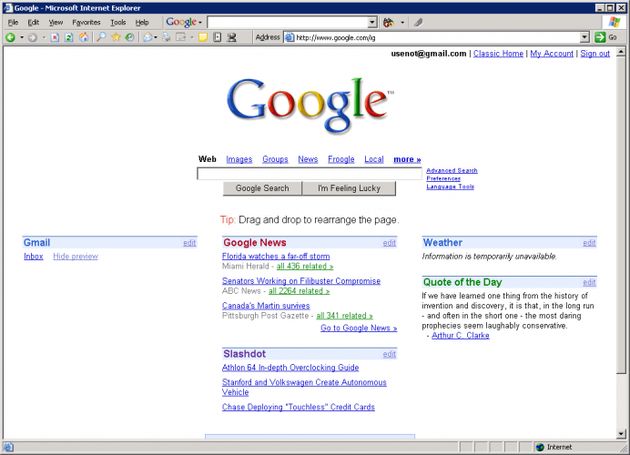Click the Internet zone globe status icon
The height and width of the screenshot is (455, 630).
(540, 447)
